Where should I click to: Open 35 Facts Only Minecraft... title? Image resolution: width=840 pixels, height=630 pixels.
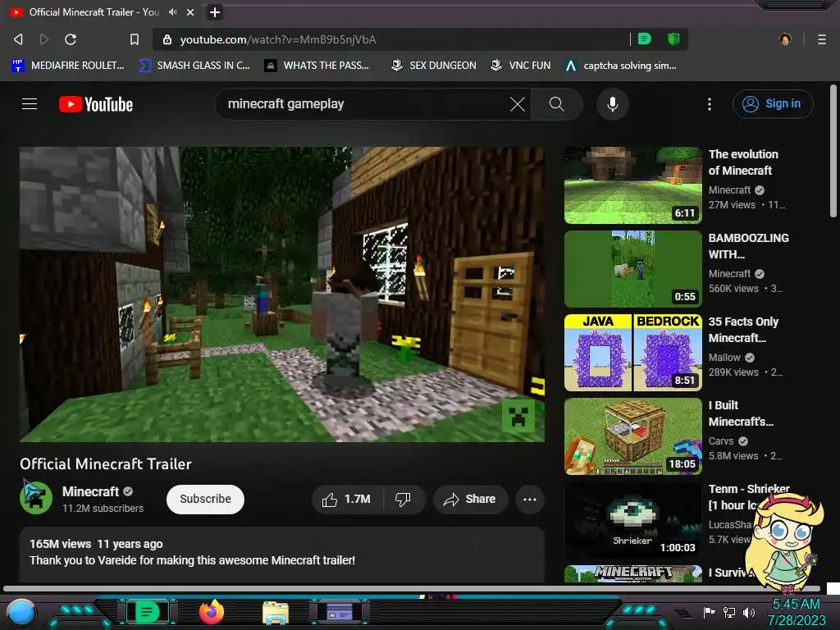(x=743, y=330)
